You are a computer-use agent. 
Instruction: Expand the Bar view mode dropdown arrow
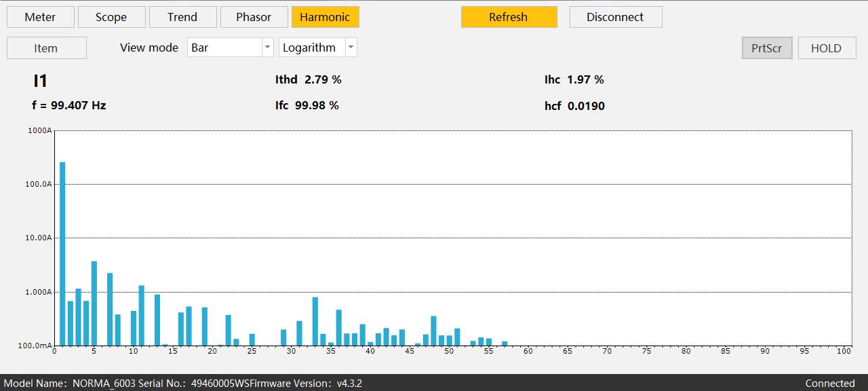tap(267, 48)
